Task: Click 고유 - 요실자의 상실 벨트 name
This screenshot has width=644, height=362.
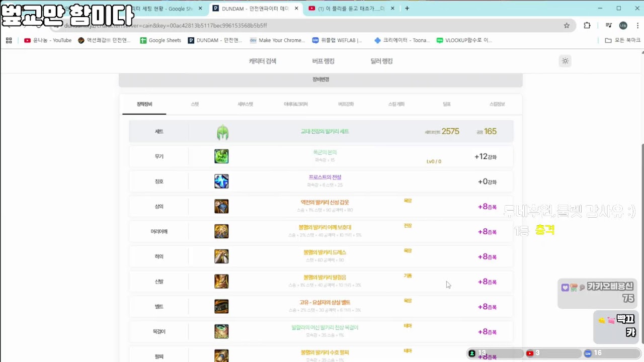Action: tap(325, 303)
